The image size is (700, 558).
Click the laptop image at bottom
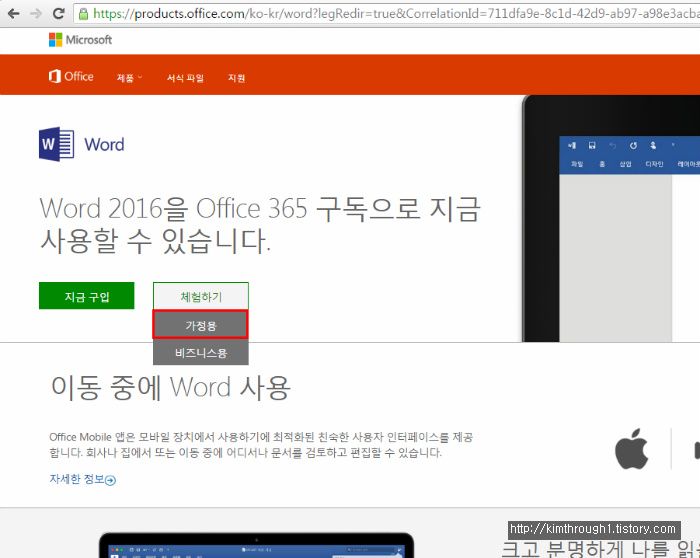(257, 545)
